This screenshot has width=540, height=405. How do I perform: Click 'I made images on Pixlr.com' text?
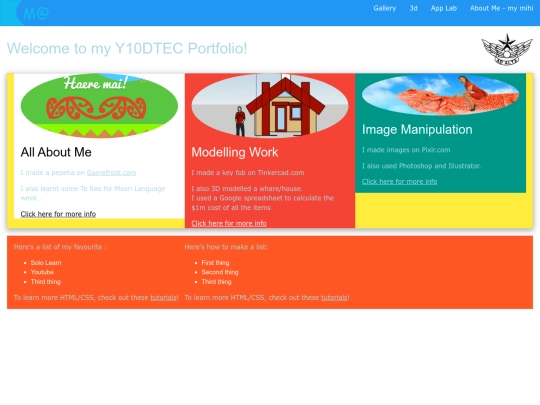[406, 150]
